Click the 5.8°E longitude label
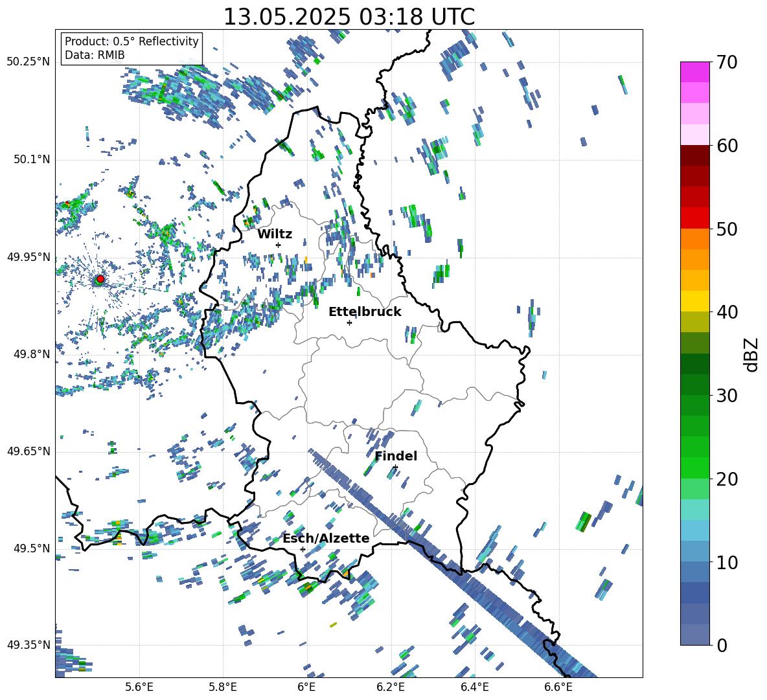Viewport: 767px width, 700px height. tap(223, 687)
